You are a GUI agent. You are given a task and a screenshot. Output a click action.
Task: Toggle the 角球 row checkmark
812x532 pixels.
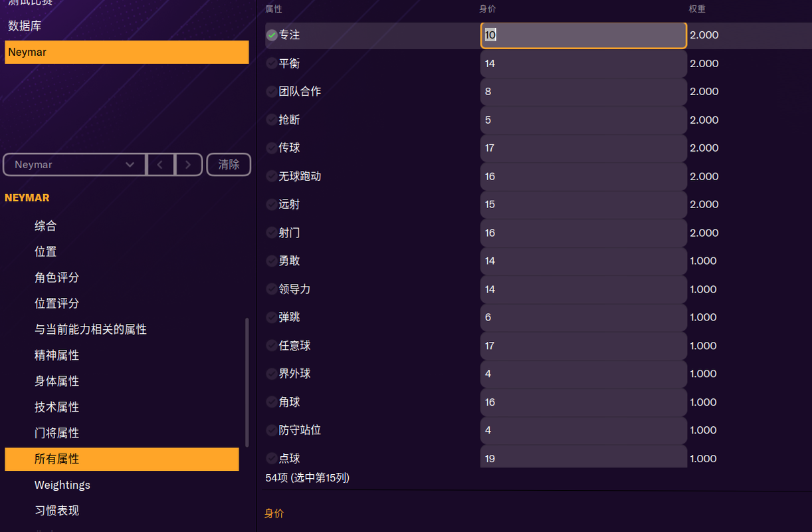coord(272,402)
